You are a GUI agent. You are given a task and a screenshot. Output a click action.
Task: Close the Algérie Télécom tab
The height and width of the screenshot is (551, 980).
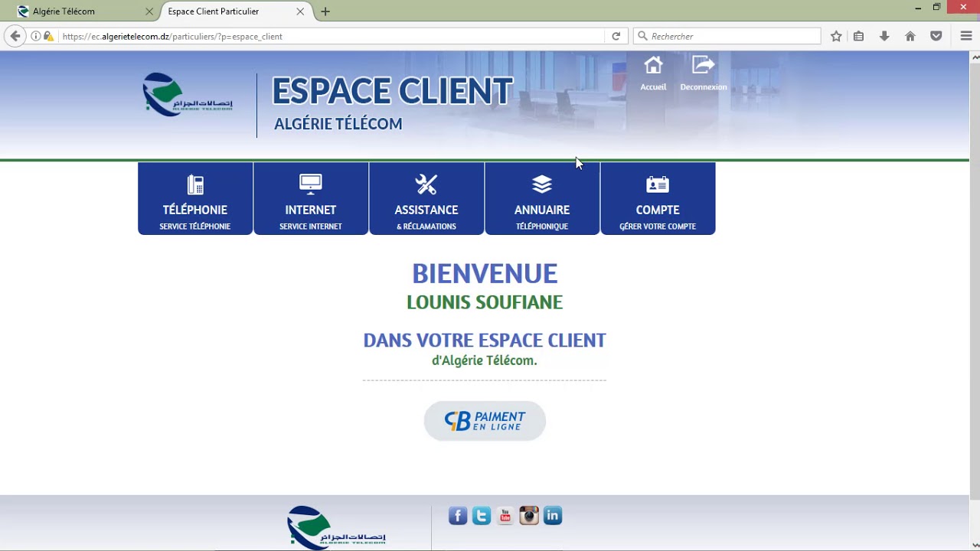149,11
